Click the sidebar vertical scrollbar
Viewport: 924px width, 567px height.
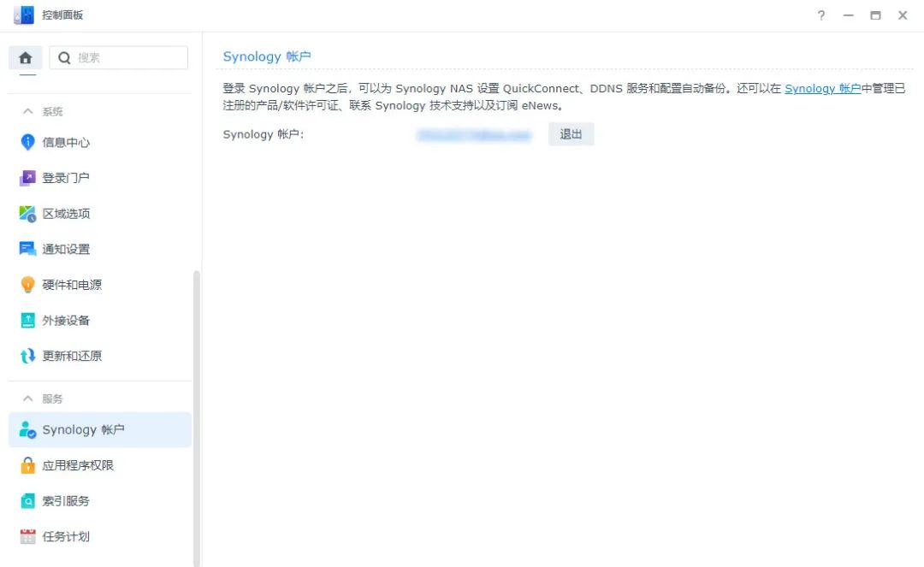point(197,418)
